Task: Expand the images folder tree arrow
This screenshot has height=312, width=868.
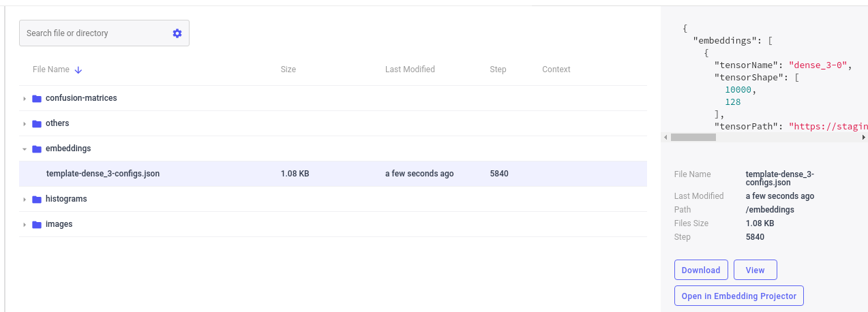Action: point(25,225)
